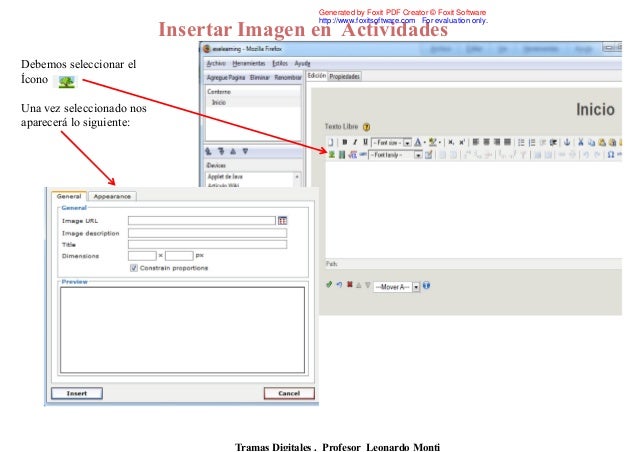Image resolution: width=638 pixels, height=452 pixels.
Task: Click the copy icon in editor toolbar
Action: 592,143
